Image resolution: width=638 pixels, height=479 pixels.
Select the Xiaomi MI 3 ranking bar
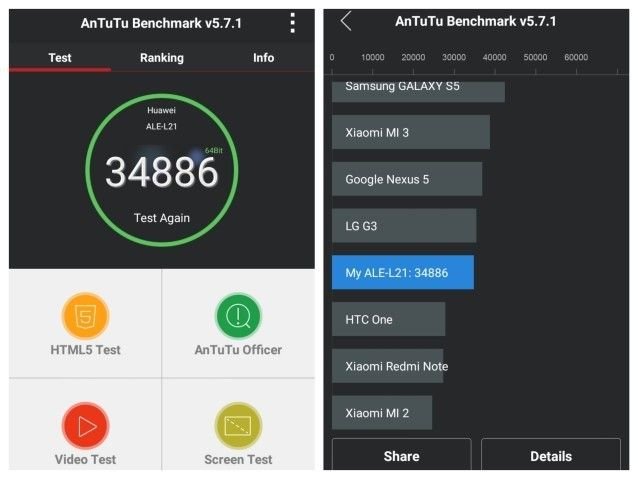pyautogui.click(x=411, y=132)
